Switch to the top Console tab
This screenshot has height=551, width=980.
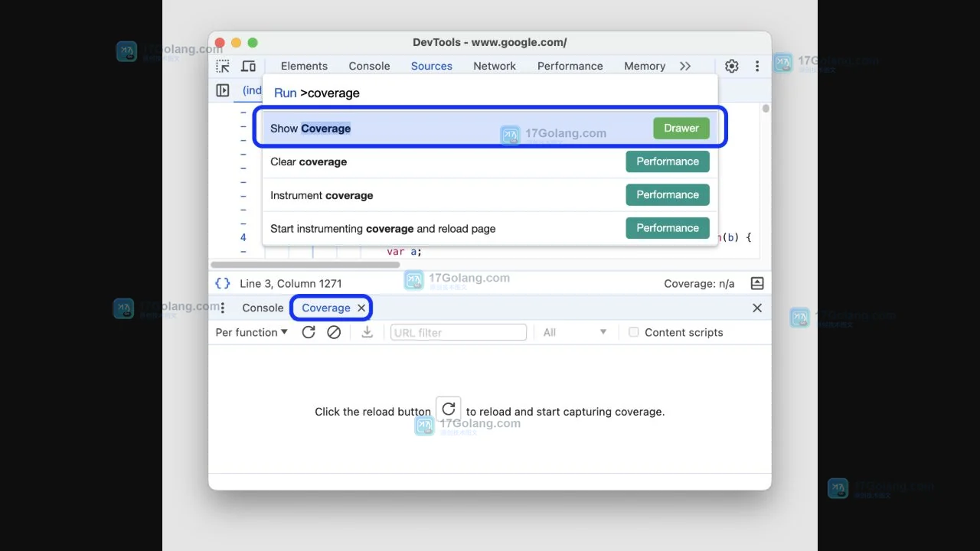pyautogui.click(x=369, y=66)
